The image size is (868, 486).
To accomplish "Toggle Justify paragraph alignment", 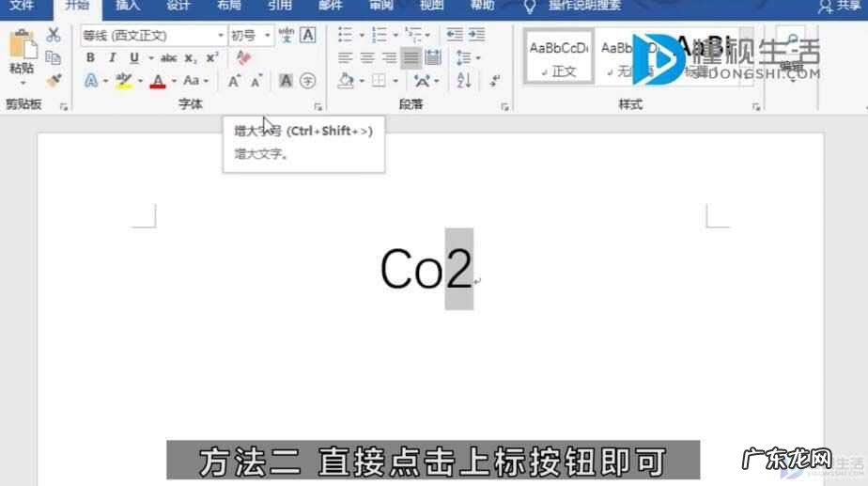I will point(411,57).
